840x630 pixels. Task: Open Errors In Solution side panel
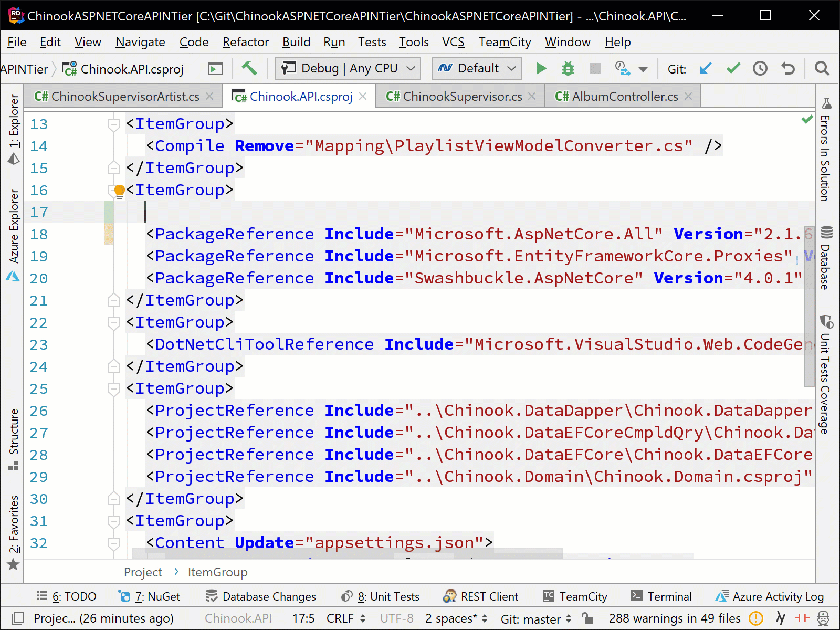pos(826,150)
